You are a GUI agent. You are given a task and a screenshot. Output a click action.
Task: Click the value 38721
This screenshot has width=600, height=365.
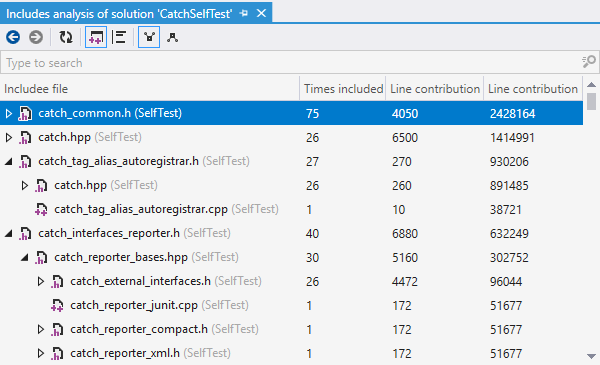[x=505, y=210]
